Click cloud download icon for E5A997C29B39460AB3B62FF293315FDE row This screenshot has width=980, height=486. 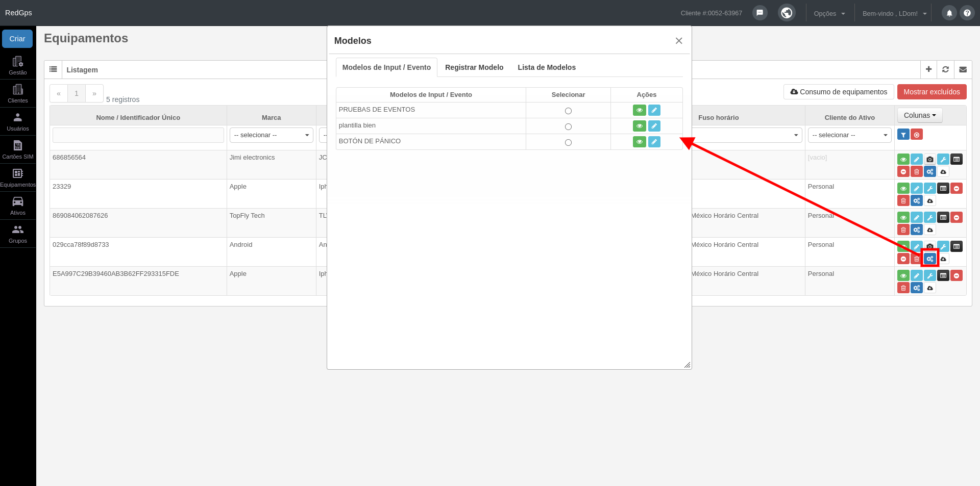930,288
